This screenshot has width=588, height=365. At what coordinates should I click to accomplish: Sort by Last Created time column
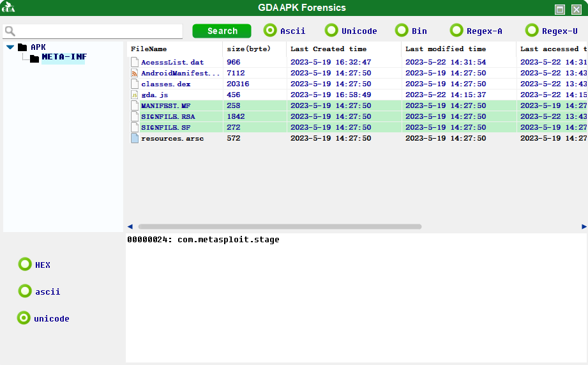pyautogui.click(x=344, y=49)
